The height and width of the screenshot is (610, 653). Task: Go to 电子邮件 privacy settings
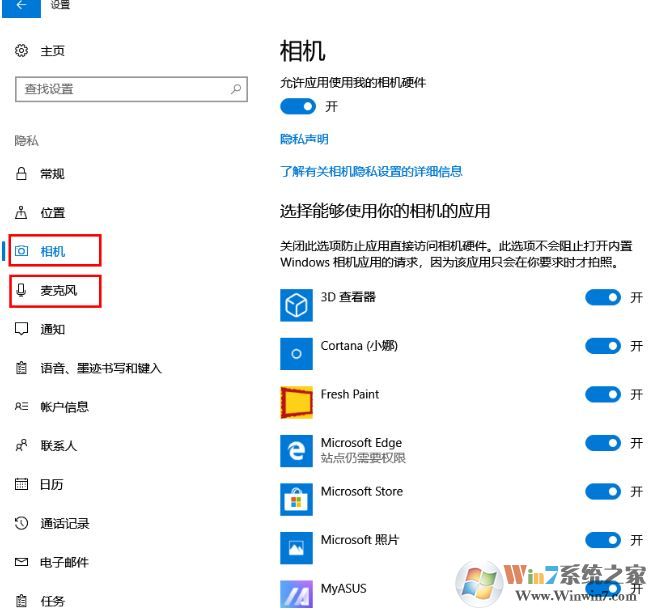point(64,562)
